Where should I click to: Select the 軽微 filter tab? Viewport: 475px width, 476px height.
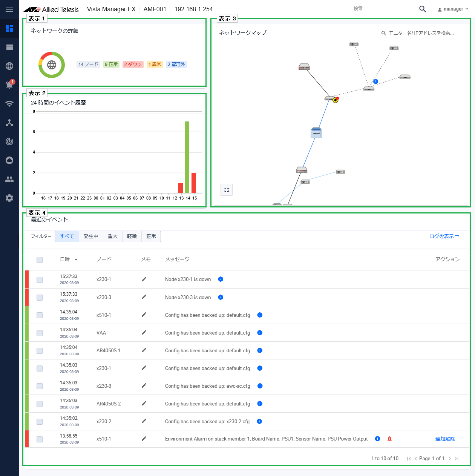click(132, 236)
